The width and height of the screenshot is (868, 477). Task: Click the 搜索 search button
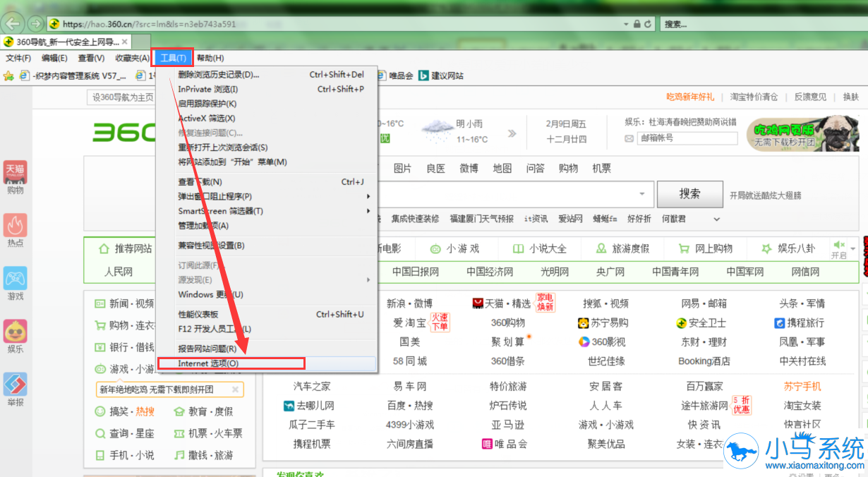pos(689,194)
